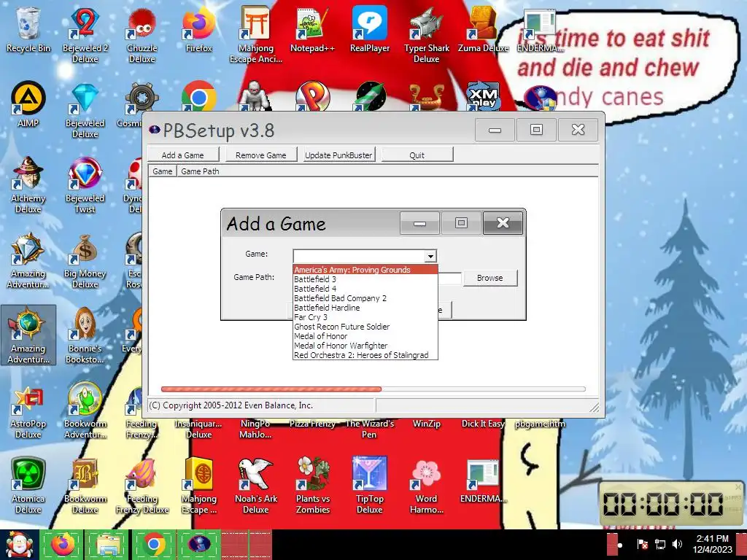Click the Plants vs Zombies desktop icon
Viewport: 747px width, 560px height.
(x=312, y=486)
